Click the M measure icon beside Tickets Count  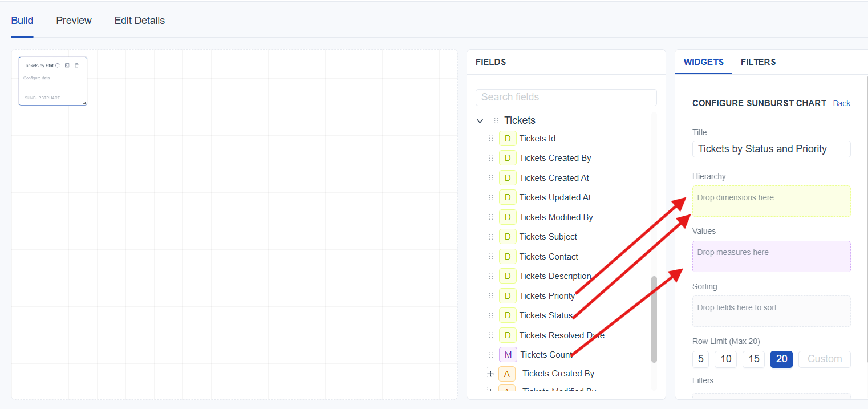[508, 355]
